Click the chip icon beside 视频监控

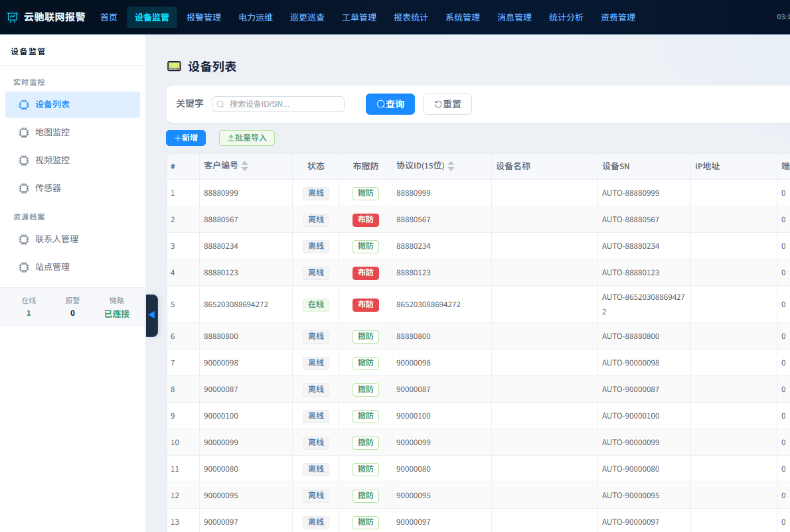[24, 161]
